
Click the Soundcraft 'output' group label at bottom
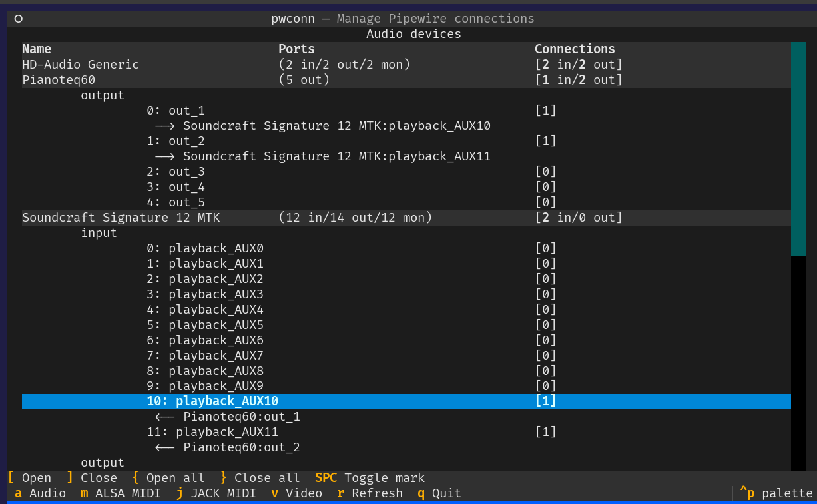pos(103,463)
